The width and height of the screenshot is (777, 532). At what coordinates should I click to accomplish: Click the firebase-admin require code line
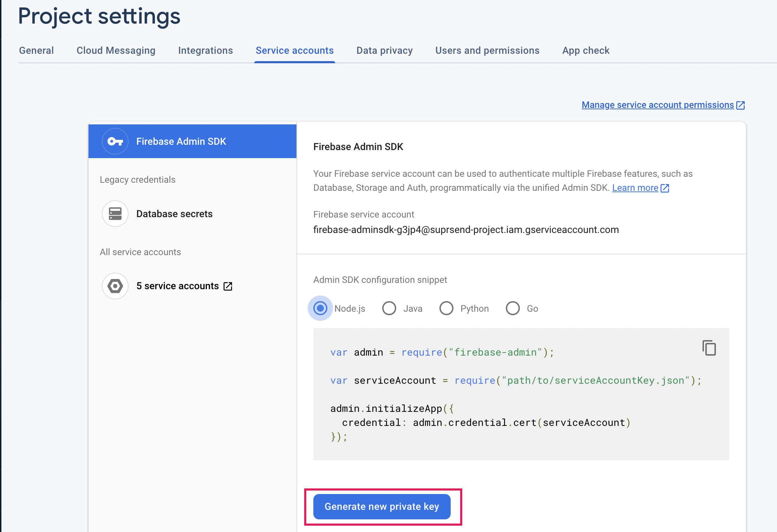click(442, 352)
